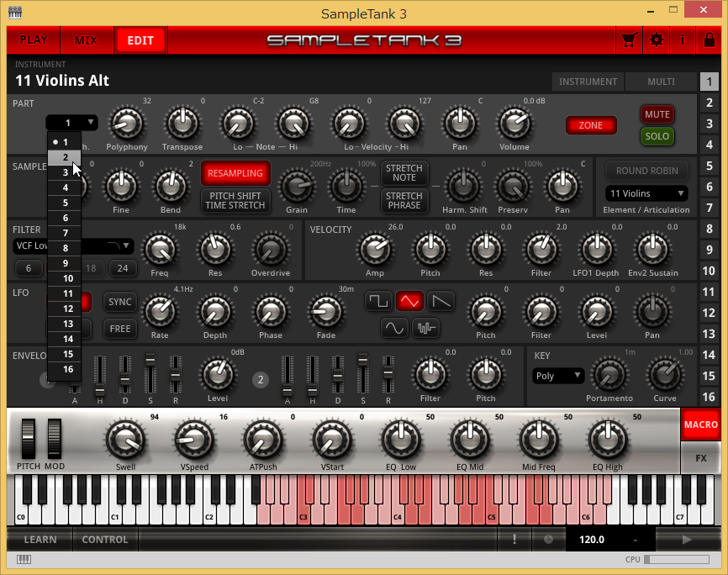Select the triangle LFO waveform

click(x=409, y=302)
